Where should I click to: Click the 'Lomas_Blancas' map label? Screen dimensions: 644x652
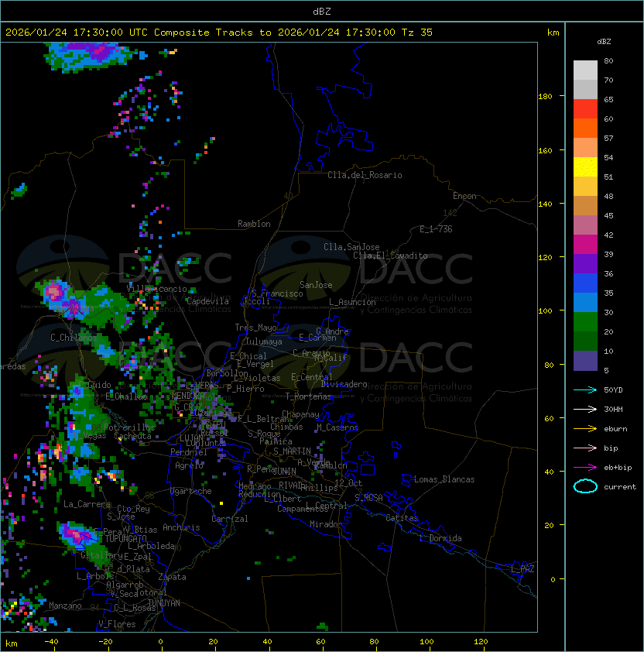(x=444, y=479)
